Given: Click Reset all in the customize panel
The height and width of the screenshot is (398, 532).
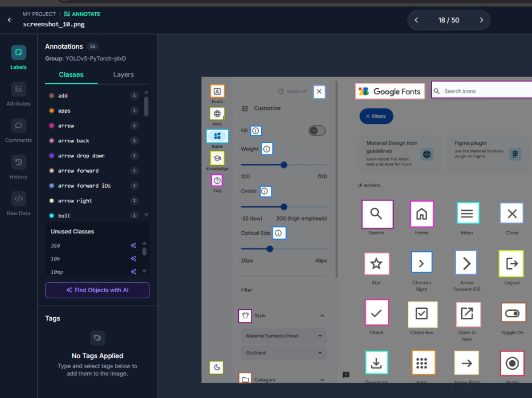Looking at the screenshot, I should point(292,91).
